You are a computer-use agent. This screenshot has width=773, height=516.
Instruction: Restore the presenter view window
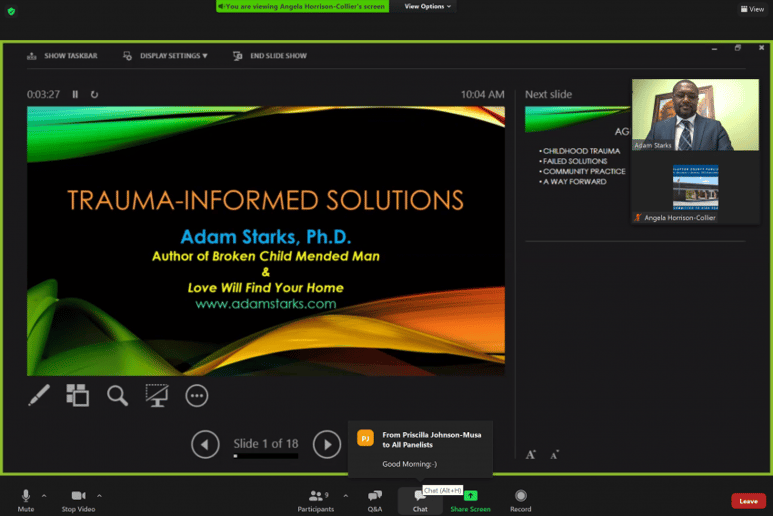pos(738,48)
